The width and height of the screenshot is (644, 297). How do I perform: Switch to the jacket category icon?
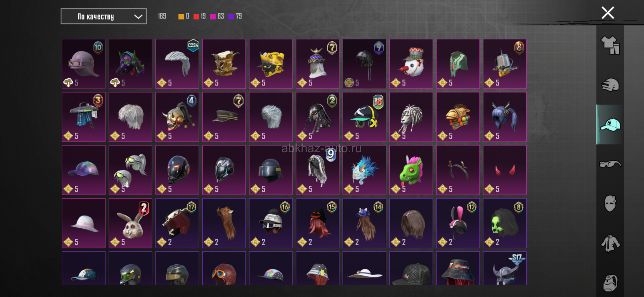click(x=610, y=243)
